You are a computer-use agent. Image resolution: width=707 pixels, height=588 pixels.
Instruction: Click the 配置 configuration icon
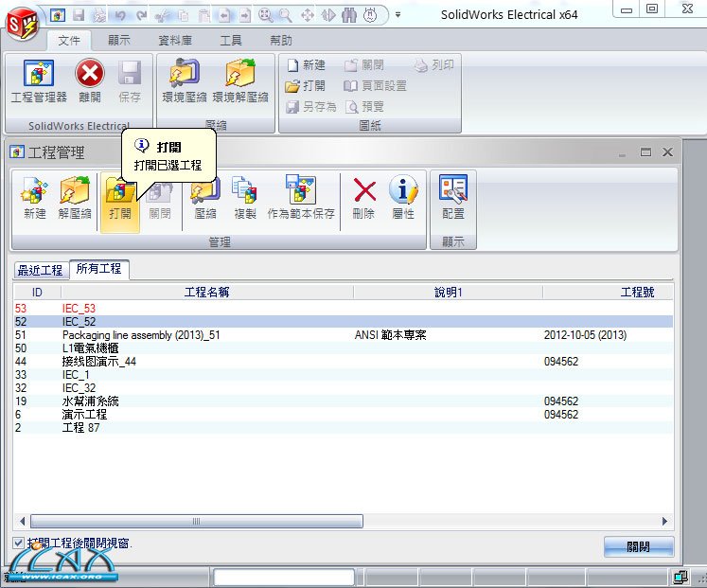coord(453,199)
